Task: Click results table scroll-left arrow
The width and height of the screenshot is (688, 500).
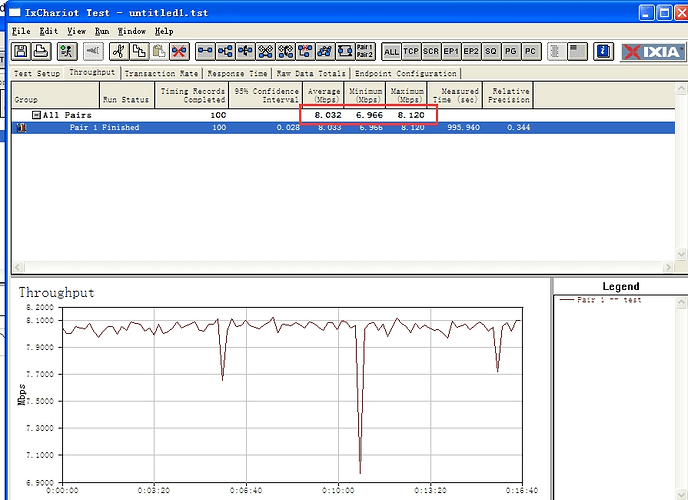Action: click(18, 267)
